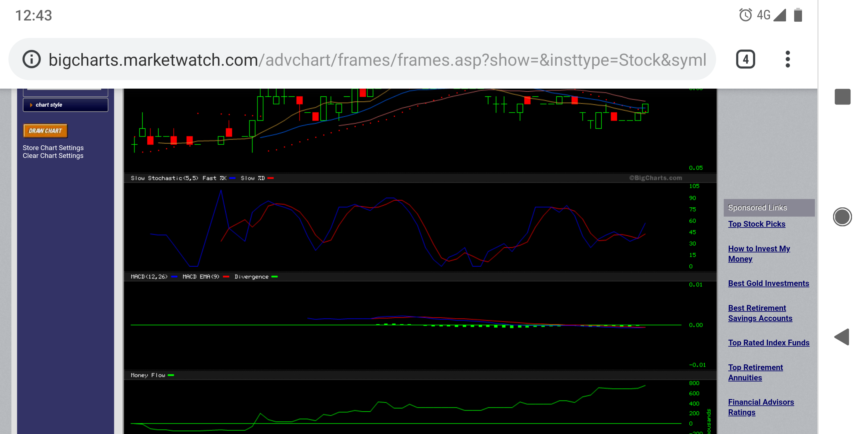Tap the 4G signal strength icon
The width and height of the screenshot is (868, 434).
(779, 15)
